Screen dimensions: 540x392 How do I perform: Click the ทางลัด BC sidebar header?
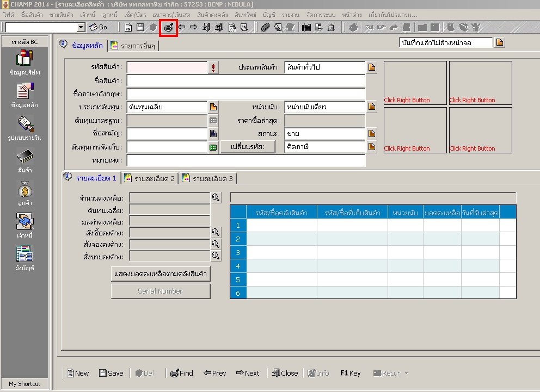[25, 42]
